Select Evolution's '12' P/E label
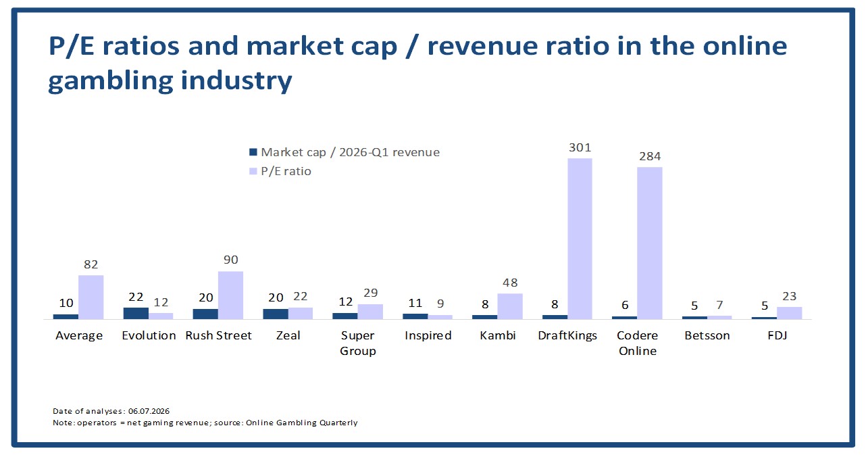 pos(161,302)
